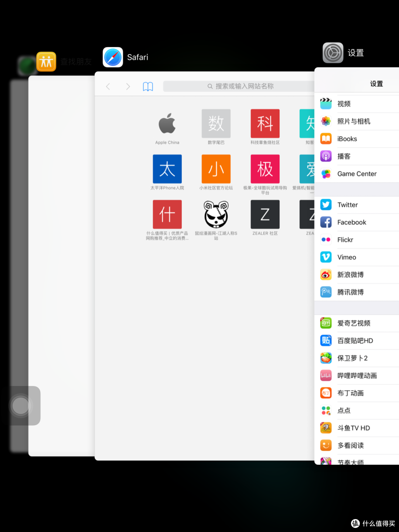Image resolution: width=399 pixels, height=532 pixels.
Task: Select Facebook icon in Settings
Action: tap(326, 222)
